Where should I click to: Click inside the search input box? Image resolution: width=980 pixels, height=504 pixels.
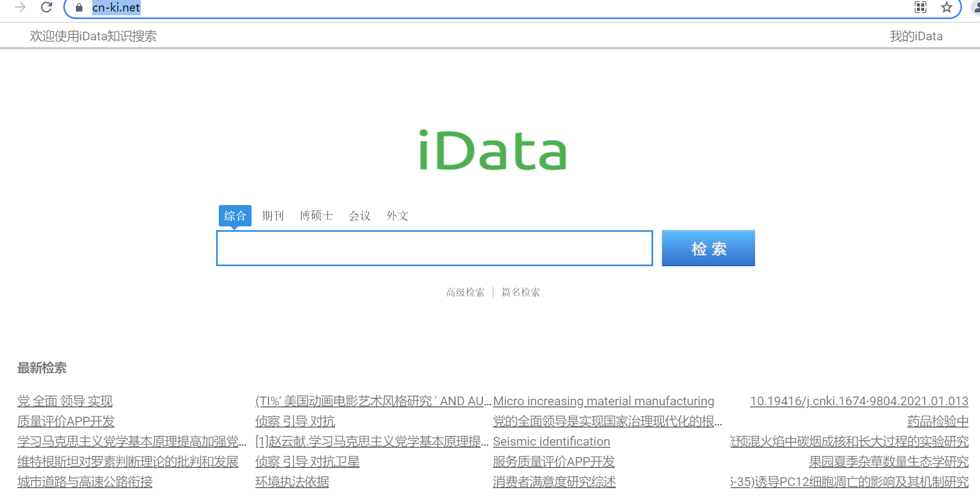coord(434,248)
